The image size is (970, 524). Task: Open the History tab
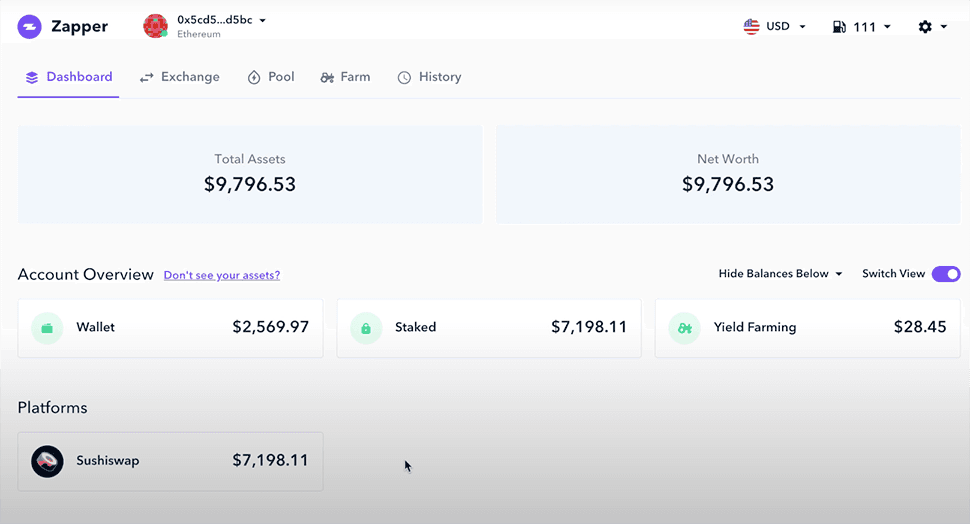pos(429,77)
